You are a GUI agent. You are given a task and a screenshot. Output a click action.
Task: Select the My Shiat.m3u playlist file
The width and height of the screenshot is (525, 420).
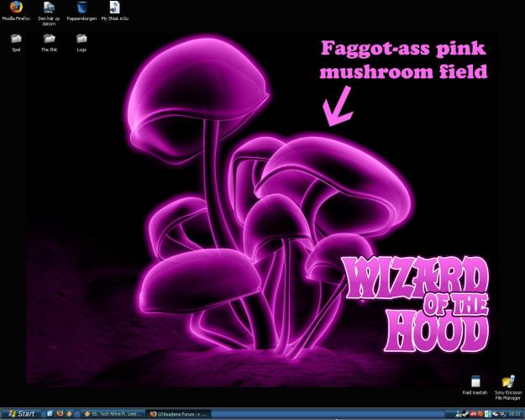pyautogui.click(x=114, y=9)
